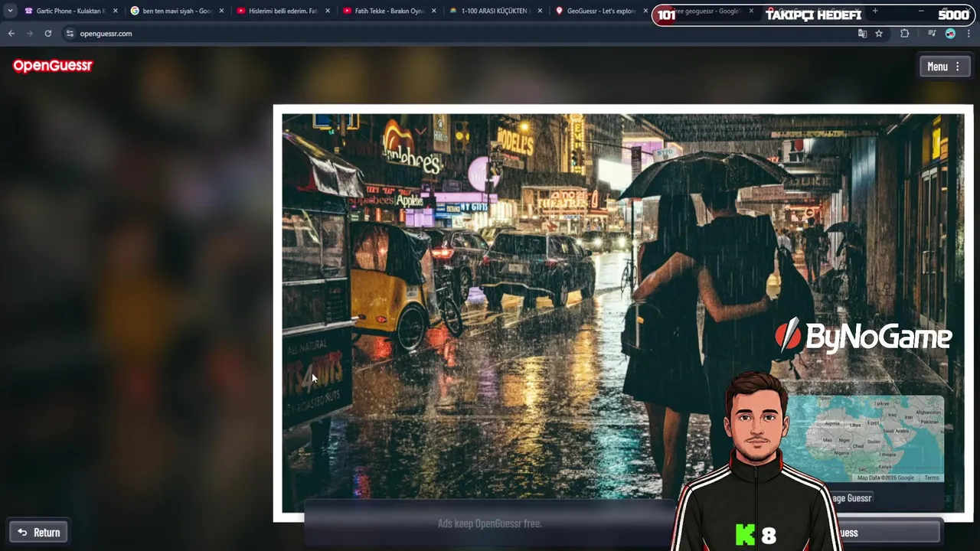Open the OpenGuessr Menu button
Image resolution: width=980 pixels, height=551 pixels.
(x=945, y=67)
